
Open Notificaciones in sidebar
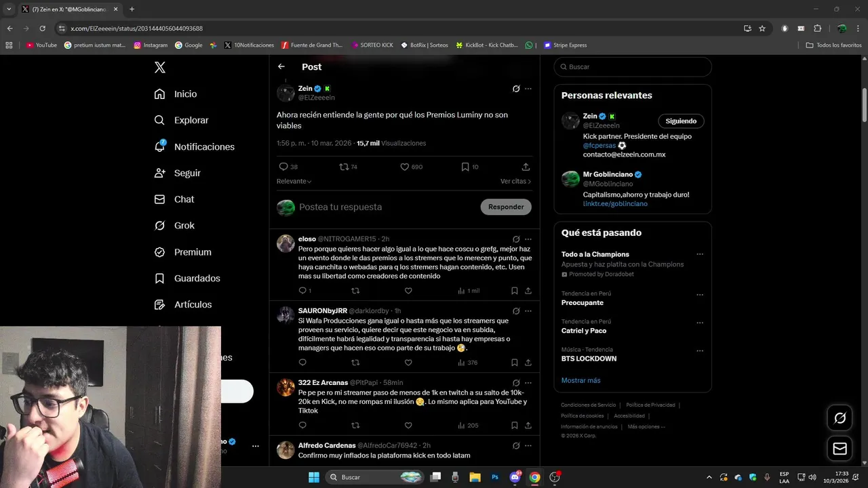click(195, 147)
